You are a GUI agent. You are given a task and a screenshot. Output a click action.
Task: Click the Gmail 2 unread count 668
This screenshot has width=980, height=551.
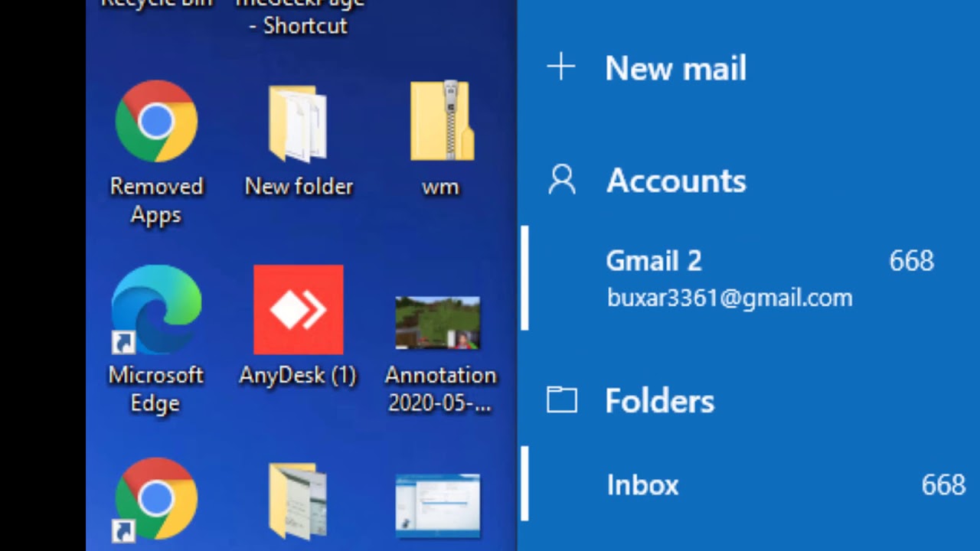pos(911,261)
